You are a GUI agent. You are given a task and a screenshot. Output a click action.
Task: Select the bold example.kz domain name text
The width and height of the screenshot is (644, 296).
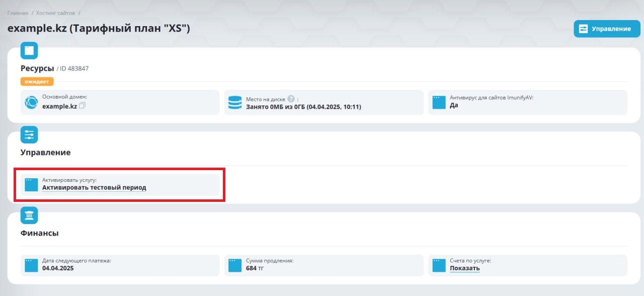coord(59,107)
